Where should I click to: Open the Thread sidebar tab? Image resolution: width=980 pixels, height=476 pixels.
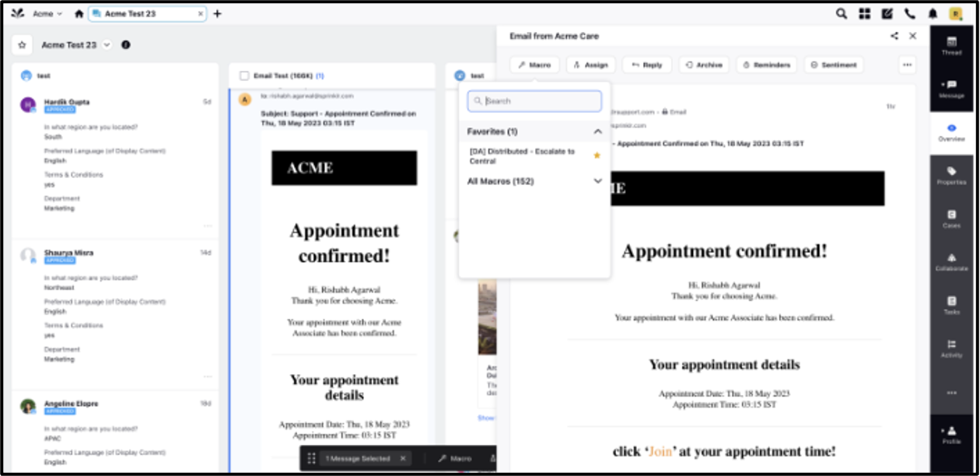[x=951, y=46]
